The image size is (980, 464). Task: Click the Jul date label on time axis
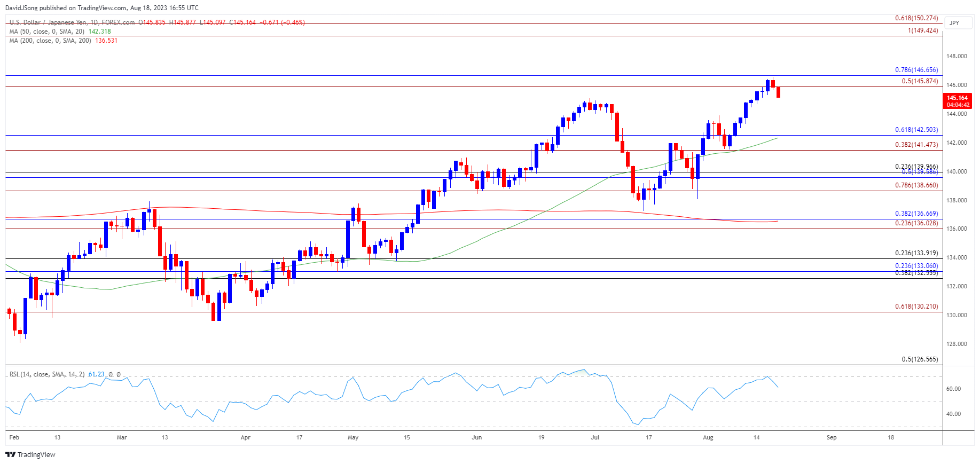click(595, 437)
